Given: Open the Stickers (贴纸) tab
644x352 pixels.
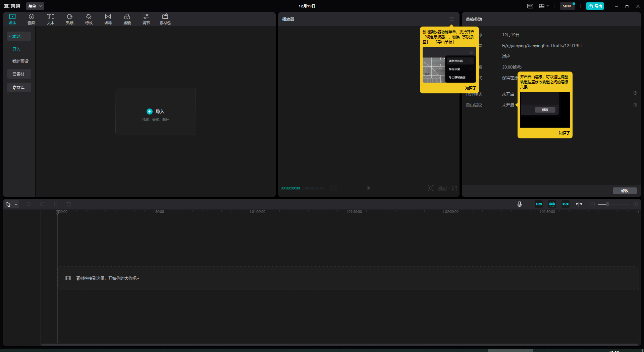Looking at the screenshot, I should pyautogui.click(x=70, y=19).
